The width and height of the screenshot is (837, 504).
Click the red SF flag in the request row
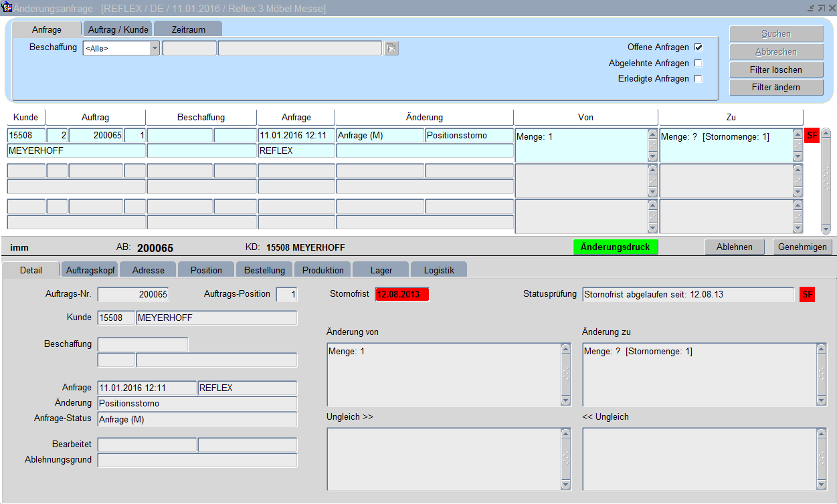coord(812,136)
